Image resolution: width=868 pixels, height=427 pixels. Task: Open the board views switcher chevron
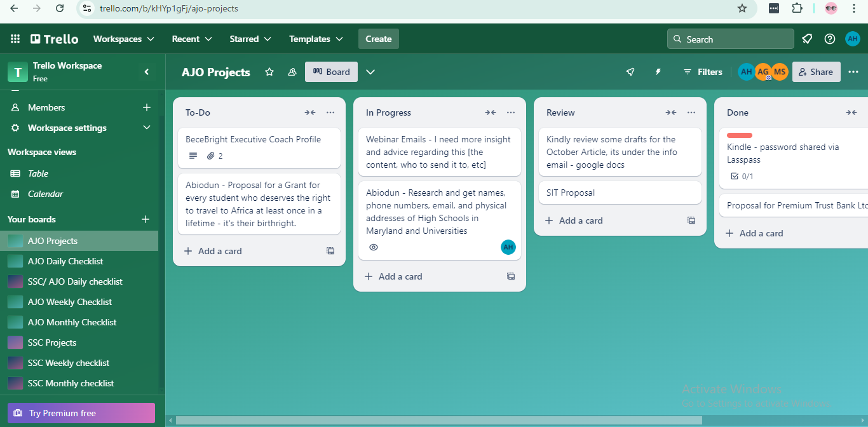click(x=370, y=72)
